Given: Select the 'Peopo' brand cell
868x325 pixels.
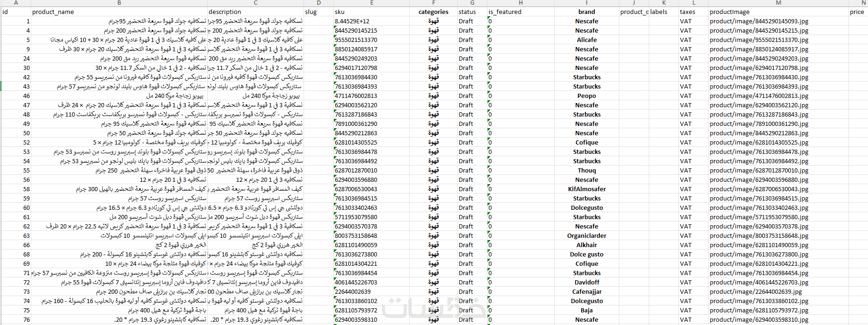Looking at the screenshot, I should [586, 96].
